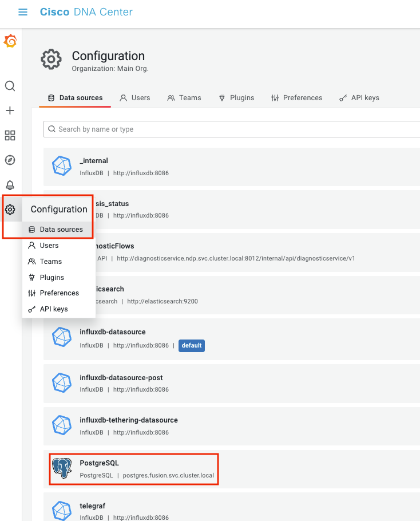Screen dimensions: 420x521
Task: Click the http://elasticsearch:9200 URL text
Action: tap(163, 301)
